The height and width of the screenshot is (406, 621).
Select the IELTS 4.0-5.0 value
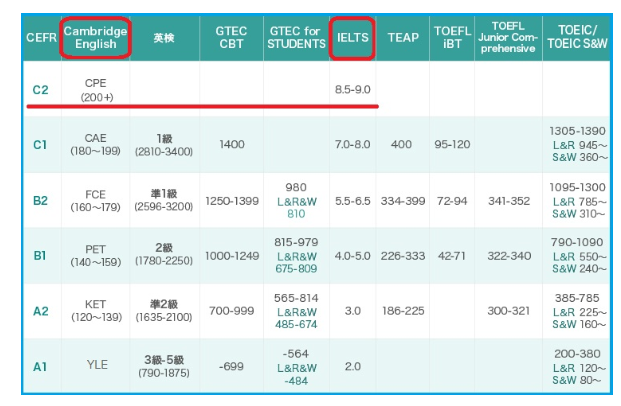[352, 256]
